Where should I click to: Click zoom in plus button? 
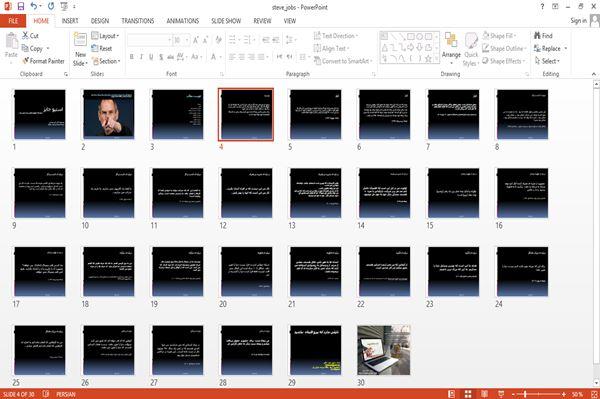tap(564, 394)
